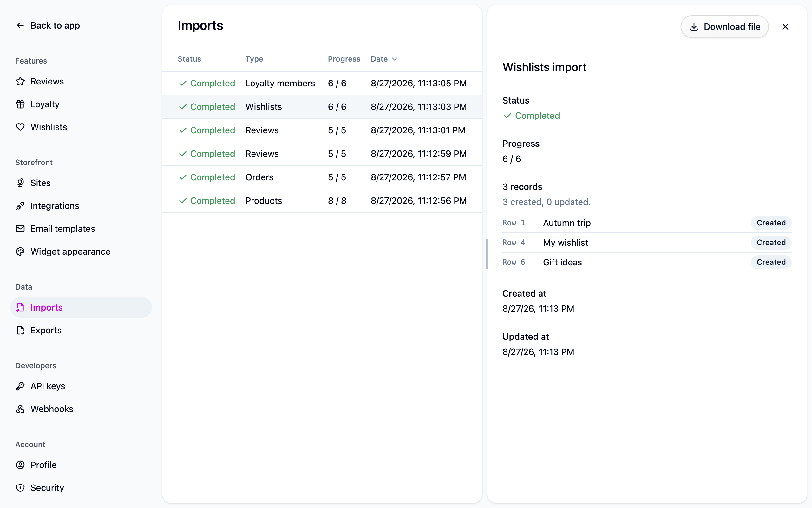Click the Gift ideas record row
This screenshot has height=508, width=812.
pos(647,262)
